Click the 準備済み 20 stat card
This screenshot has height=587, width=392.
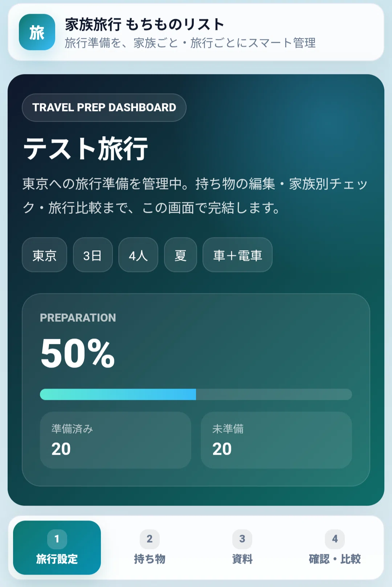[115, 440]
